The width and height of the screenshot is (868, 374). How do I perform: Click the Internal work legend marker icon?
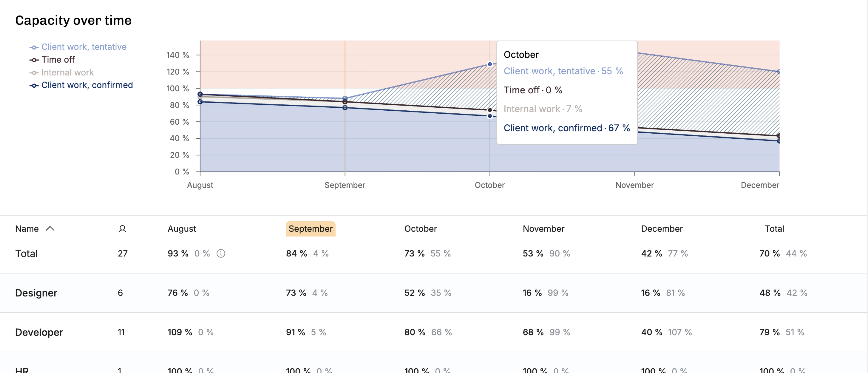[34, 73]
